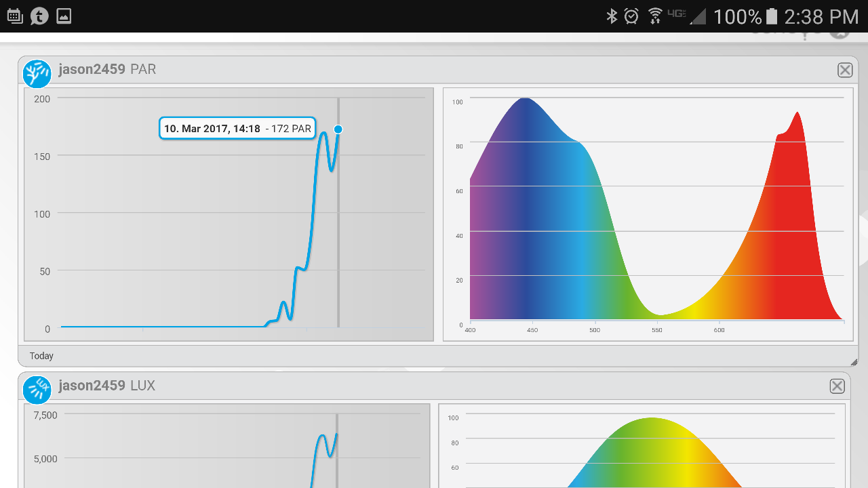Click the resize handle of PAR widget
868x488 pixels.
coord(854,362)
